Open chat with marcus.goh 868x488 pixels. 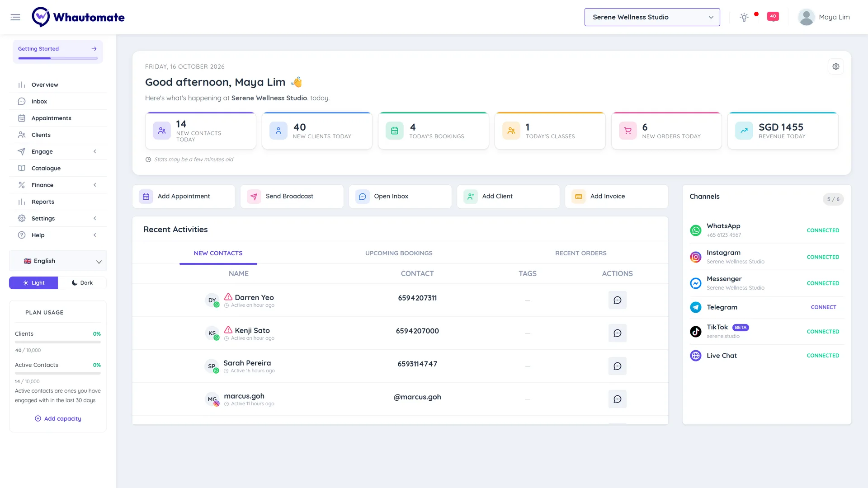(x=618, y=399)
